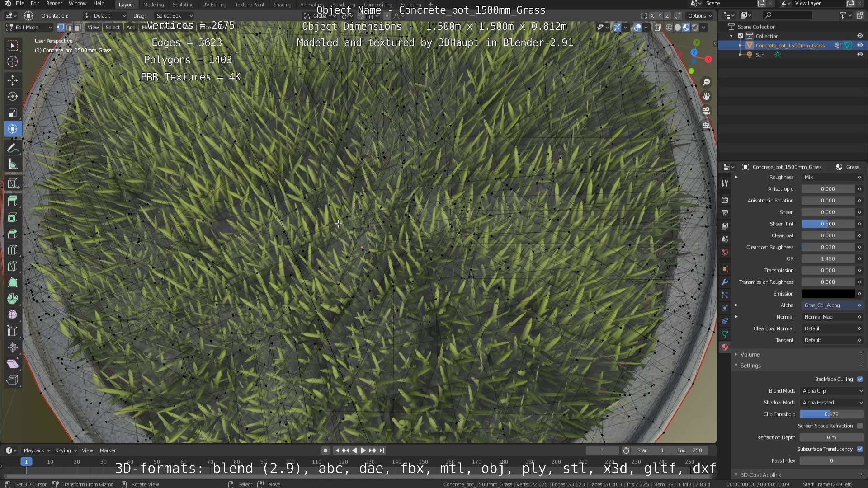The width and height of the screenshot is (868, 488).
Task: Click the End frame field
Action: (x=690, y=450)
